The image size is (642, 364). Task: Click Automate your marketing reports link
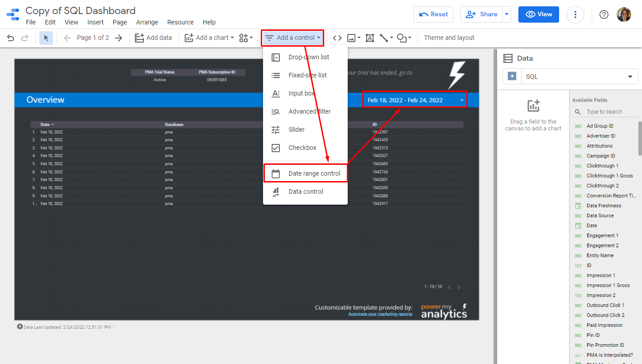(380, 314)
